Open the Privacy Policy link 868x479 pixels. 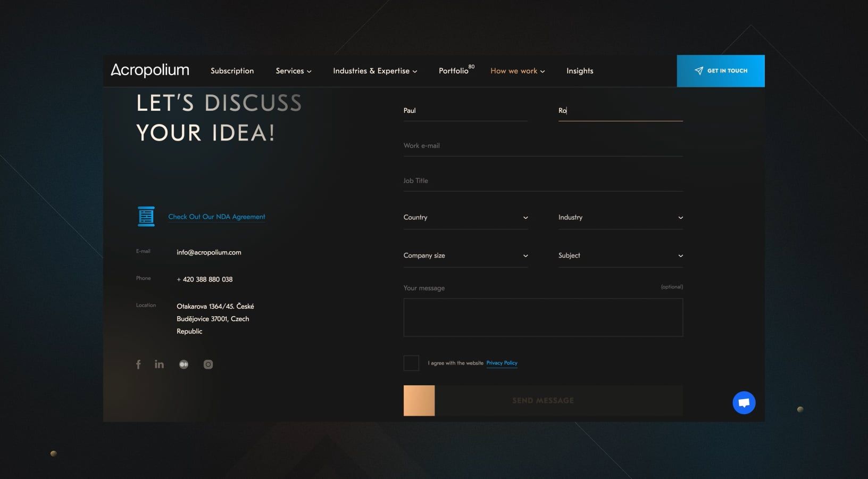click(502, 363)
